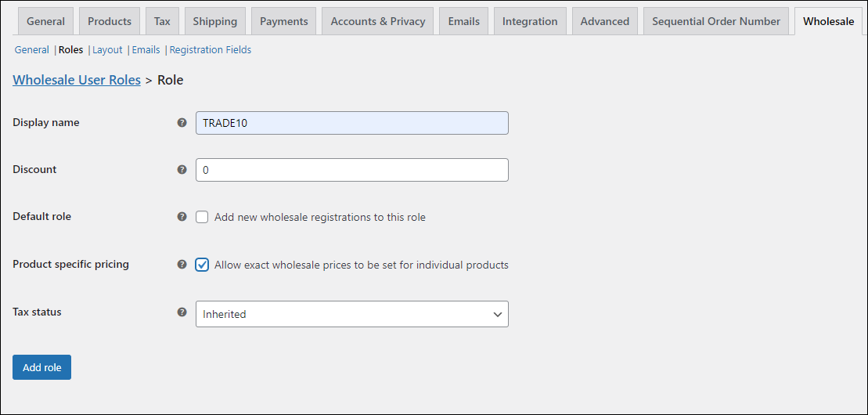This screenshot has width=868, height=415.
Task: Click the help icon beside Discount
Action: [182, 170]
